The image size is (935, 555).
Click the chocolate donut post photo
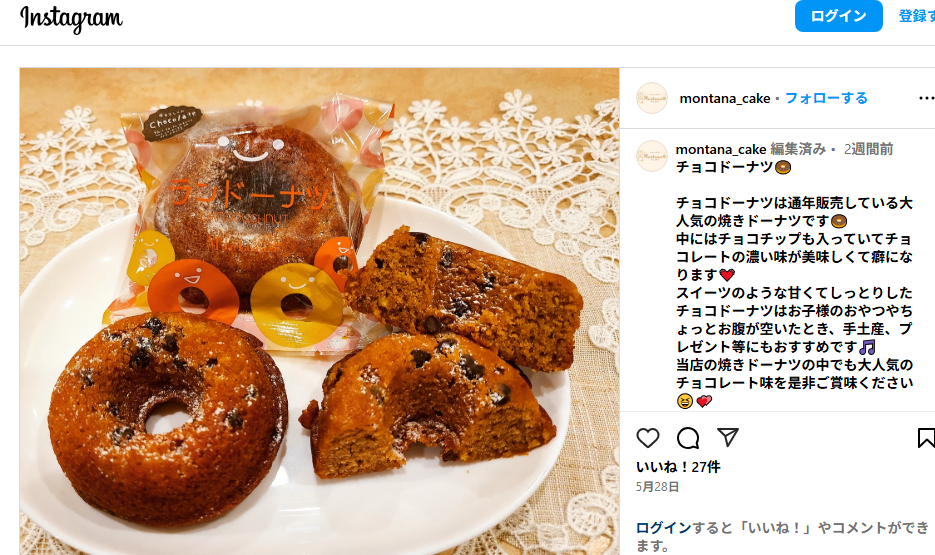pyautogui.click(x=319, y=311)
